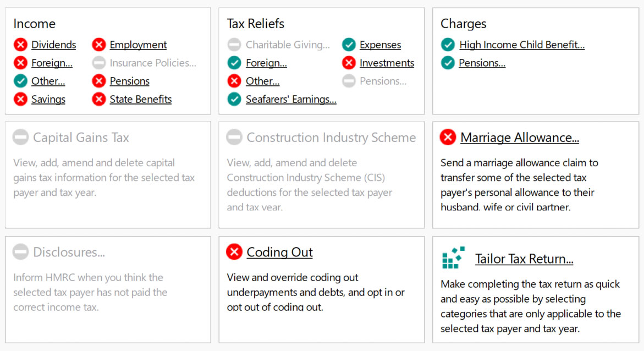644x351 pixels.
Task: Click the red cross icon beside Marriage Allowance
Action: [x=448, y=137]
